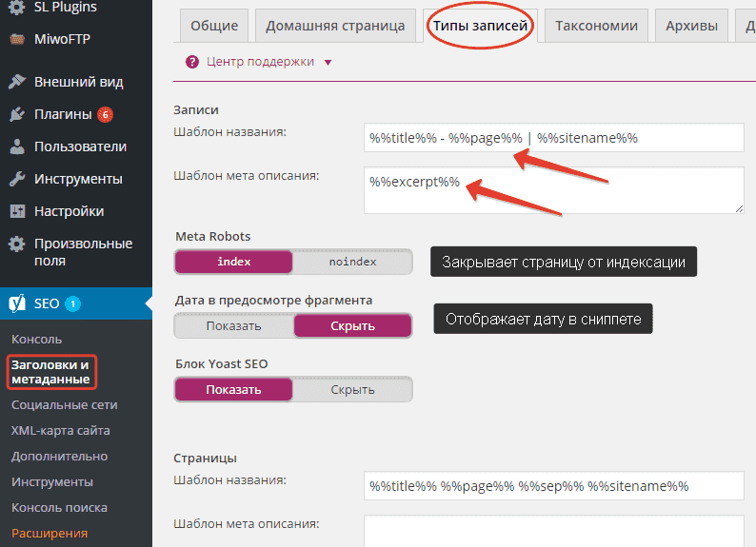Click the Инструменты wrench icon
The image size is (756, 547).
click(17, 179)
